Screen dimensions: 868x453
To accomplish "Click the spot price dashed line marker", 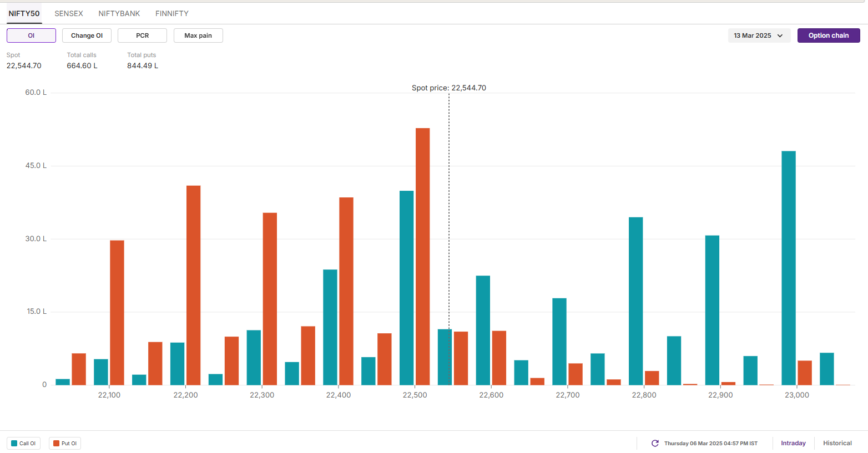I will (449, 238).
